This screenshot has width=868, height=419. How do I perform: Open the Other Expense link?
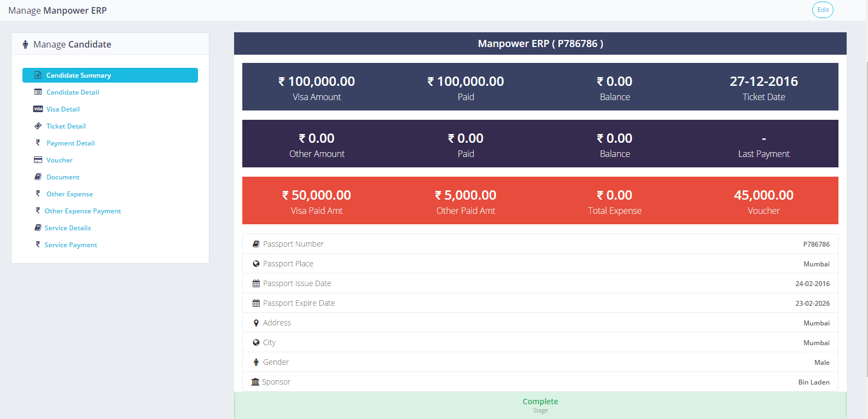tap(69, 194)
